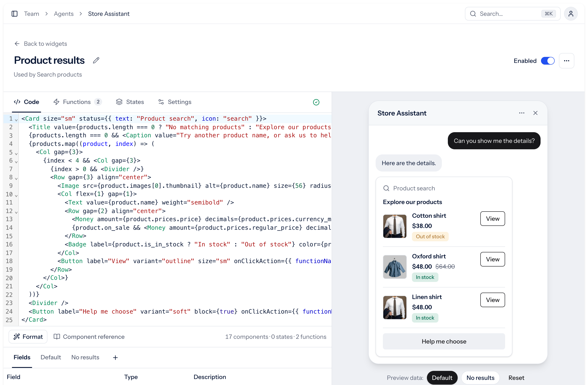Screen dimensions: 588x385
Task: Click the search magnifier icon in the top bar
Action: (x=473, y=14)
